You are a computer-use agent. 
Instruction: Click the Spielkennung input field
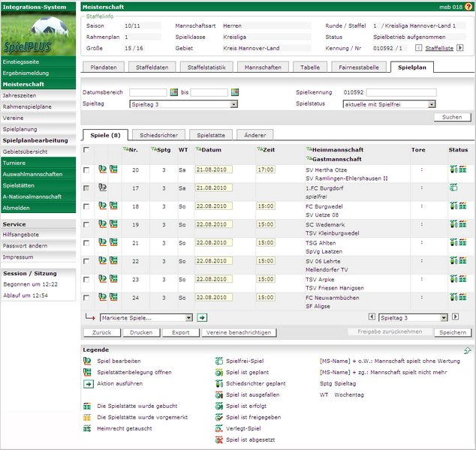pos(401,92)
